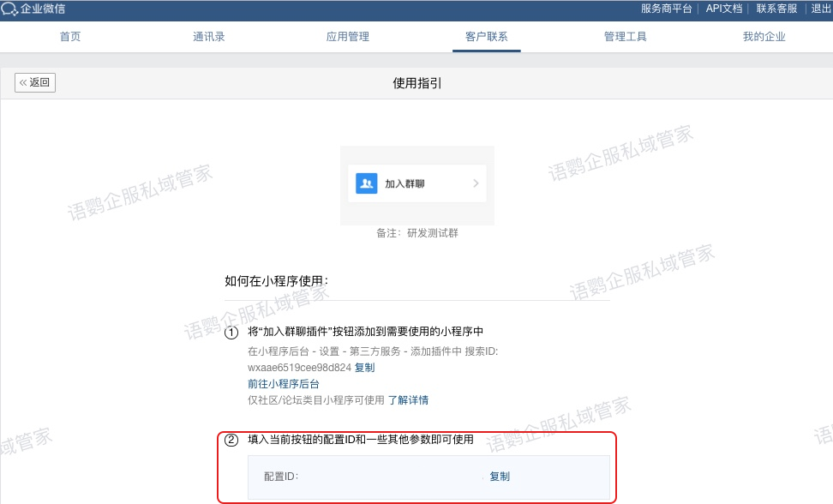Click the 前往小程序后台 link

coord(284,384)
